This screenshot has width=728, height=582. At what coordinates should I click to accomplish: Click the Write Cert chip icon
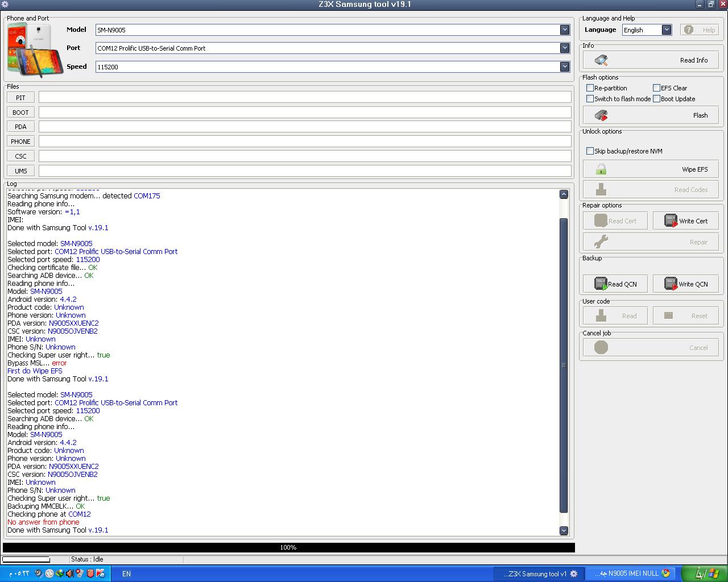(671, 221)
